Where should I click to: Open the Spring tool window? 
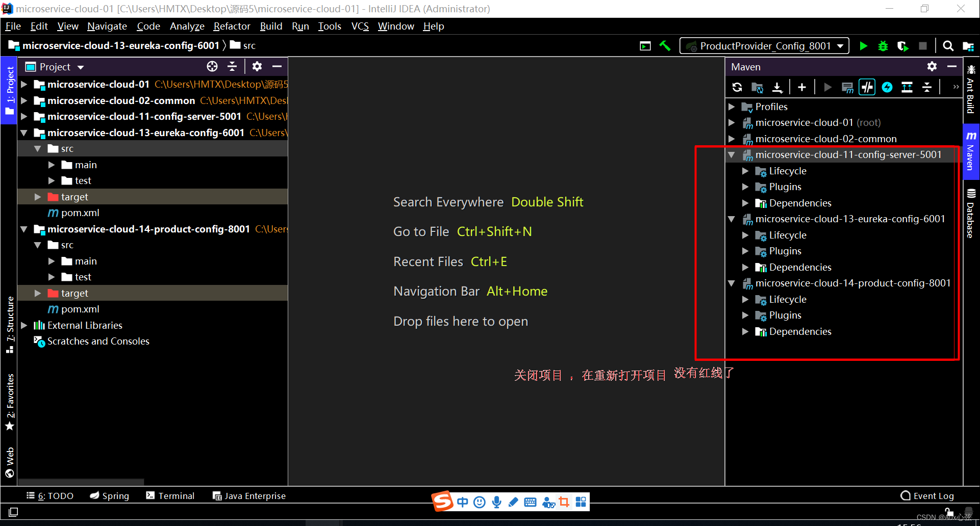(110, 496)
